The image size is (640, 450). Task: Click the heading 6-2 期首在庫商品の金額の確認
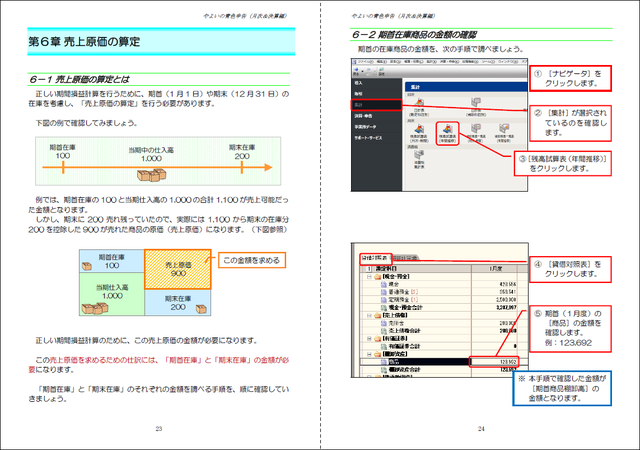(414, 35)
